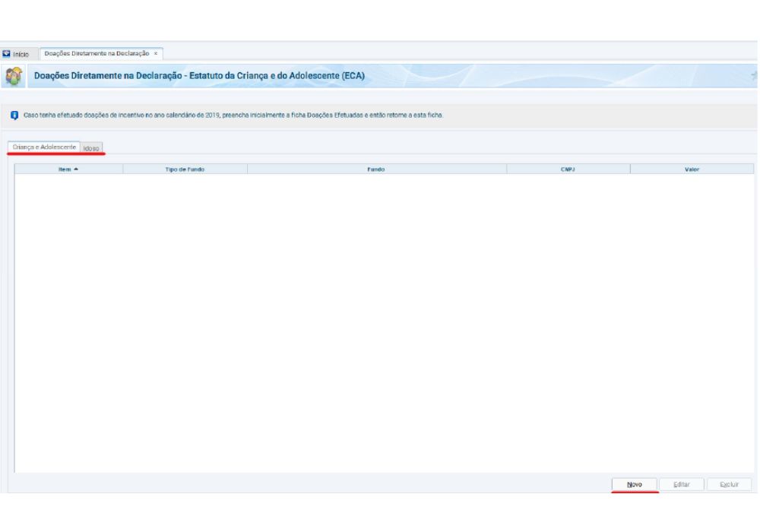The width and height of the screenshot is (760, 532).
Task: Sort by the Valor column header
Action: point(692,169)
